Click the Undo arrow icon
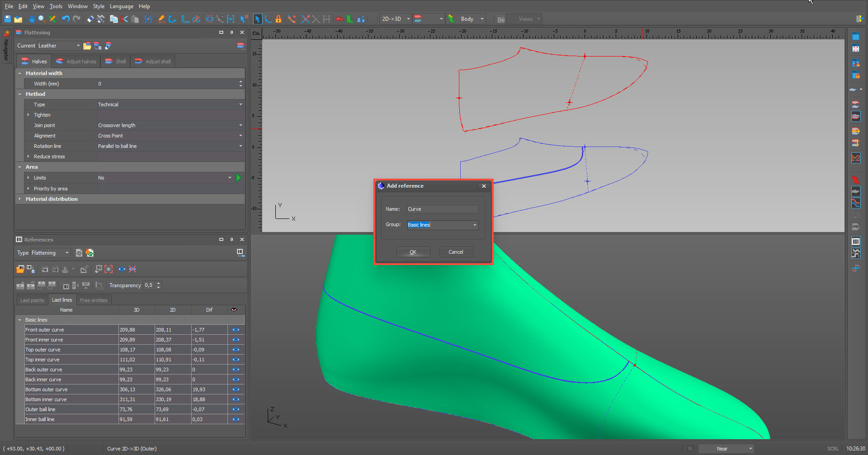The width and height of the screenshot is (868, 455). tap(66, 19)
